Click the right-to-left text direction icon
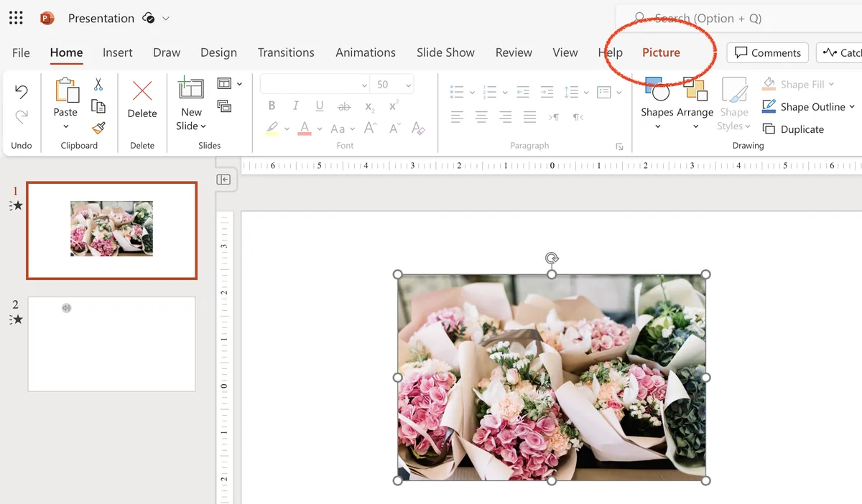The width and height of the screenshot is (862, 504). (578, 117)
